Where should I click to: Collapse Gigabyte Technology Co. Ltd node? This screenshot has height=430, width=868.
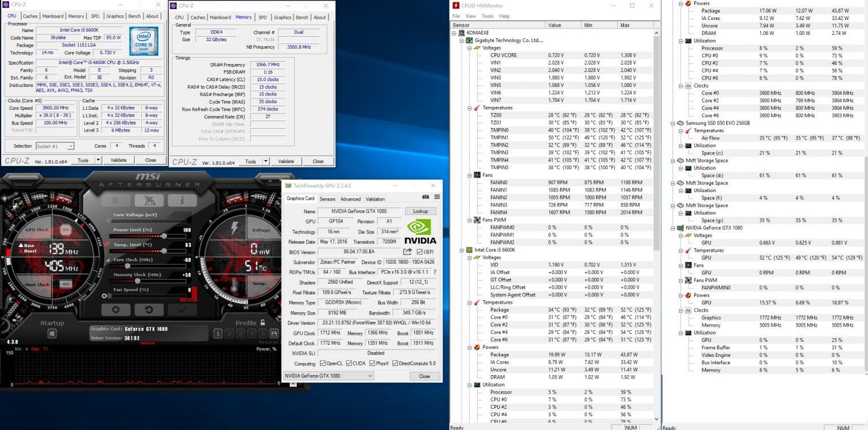pyautogui.click(x=462, y=41)
